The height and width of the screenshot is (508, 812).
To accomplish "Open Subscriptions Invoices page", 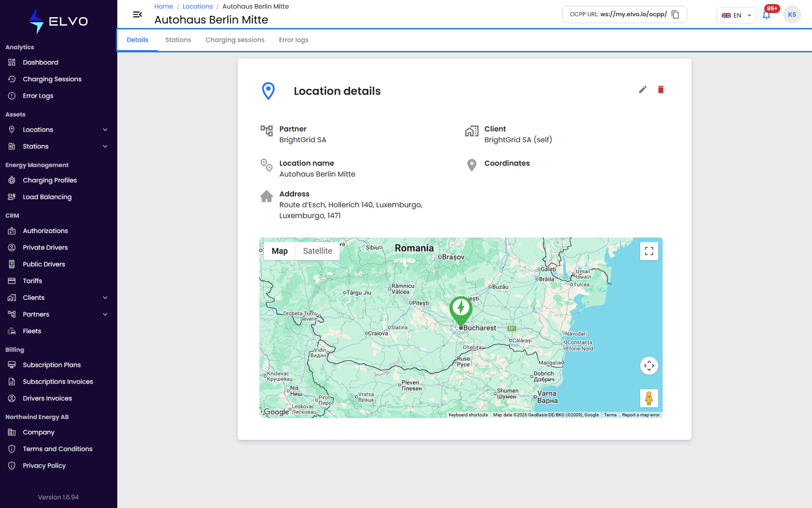I will coord(58,382).
